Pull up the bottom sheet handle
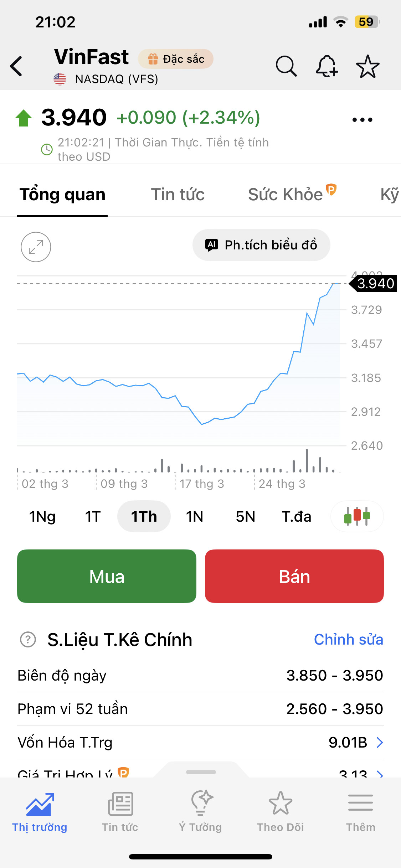 tap(201, 772)
